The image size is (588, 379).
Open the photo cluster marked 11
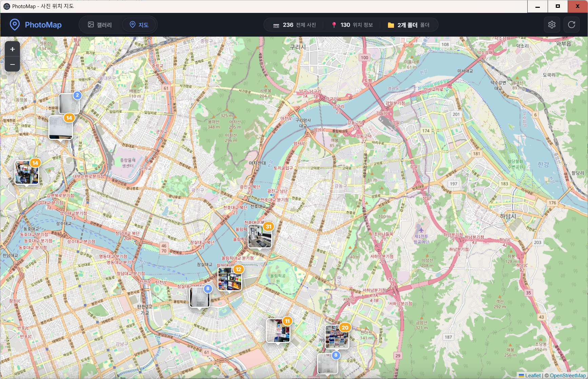click(x=278, y=331)
